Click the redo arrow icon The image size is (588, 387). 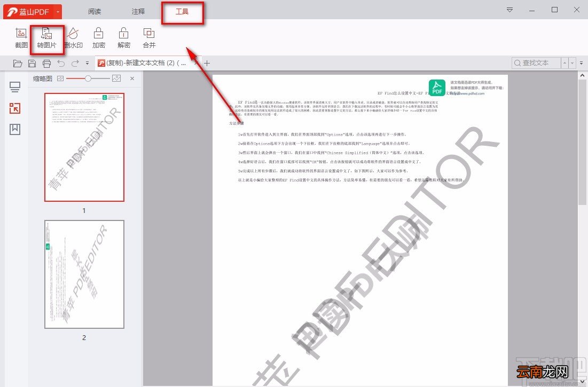[x=75, y=64]
